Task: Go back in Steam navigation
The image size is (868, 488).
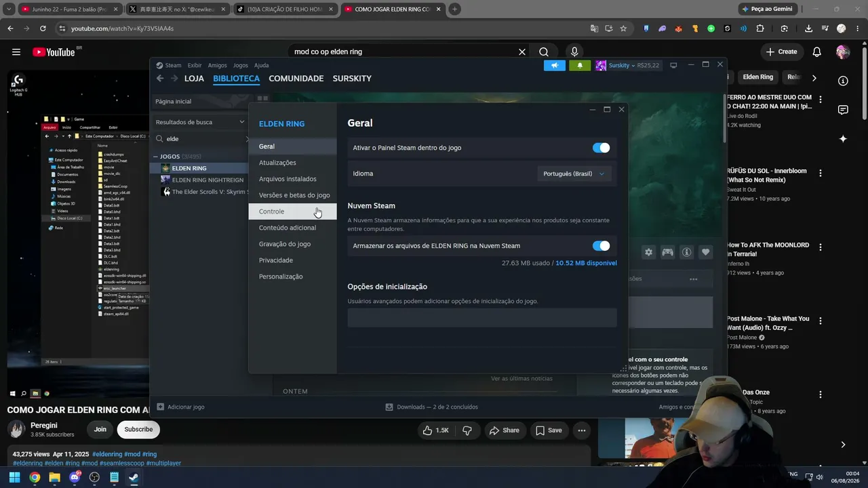Action: pyautogui.click(x=160, y=79)
